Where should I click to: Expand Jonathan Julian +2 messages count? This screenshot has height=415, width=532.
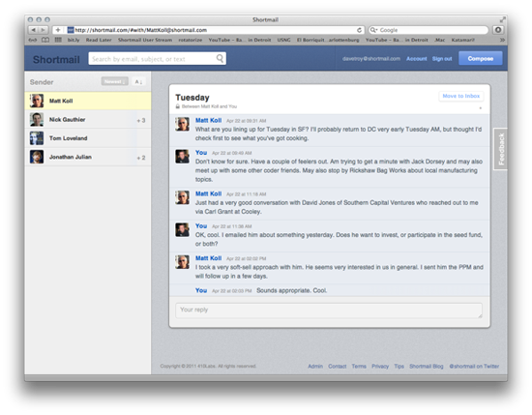(141, 158)
